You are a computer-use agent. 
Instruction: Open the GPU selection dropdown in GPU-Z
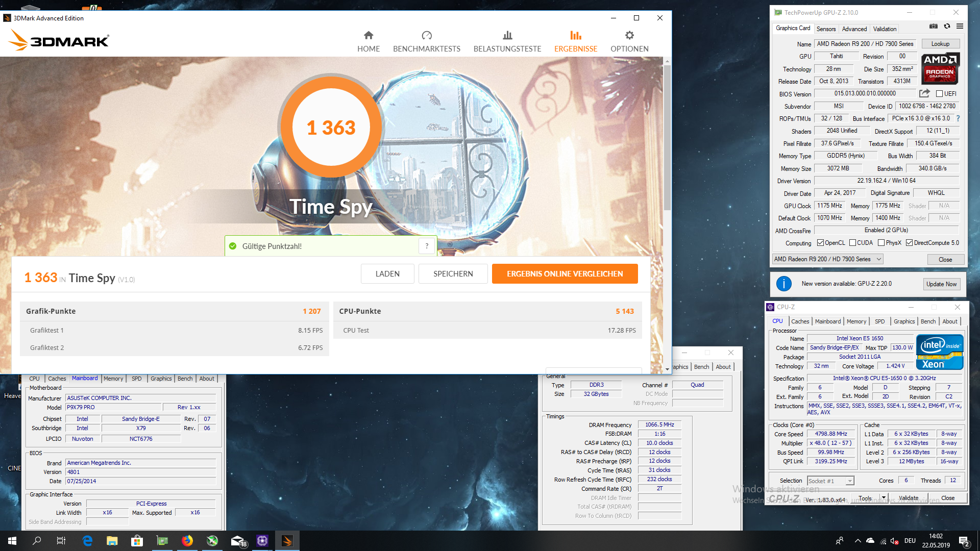(827, 259)
